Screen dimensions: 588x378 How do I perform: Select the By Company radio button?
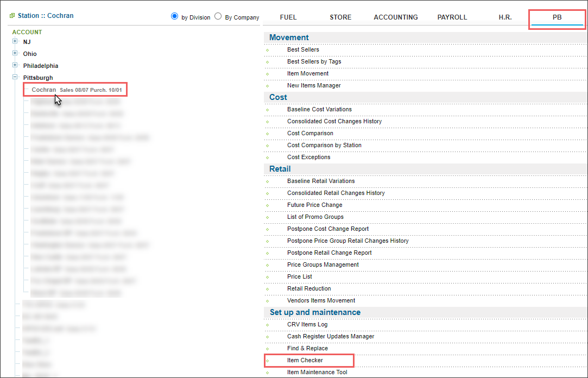pyautogui.click(x=218, y=16)
